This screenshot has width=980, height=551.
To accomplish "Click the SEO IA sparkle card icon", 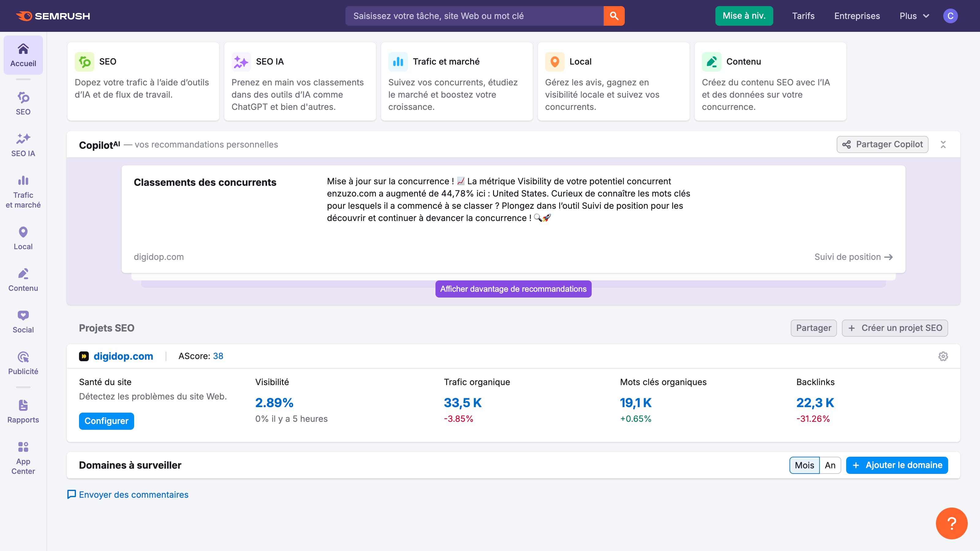I will click(x=241, y=62).
